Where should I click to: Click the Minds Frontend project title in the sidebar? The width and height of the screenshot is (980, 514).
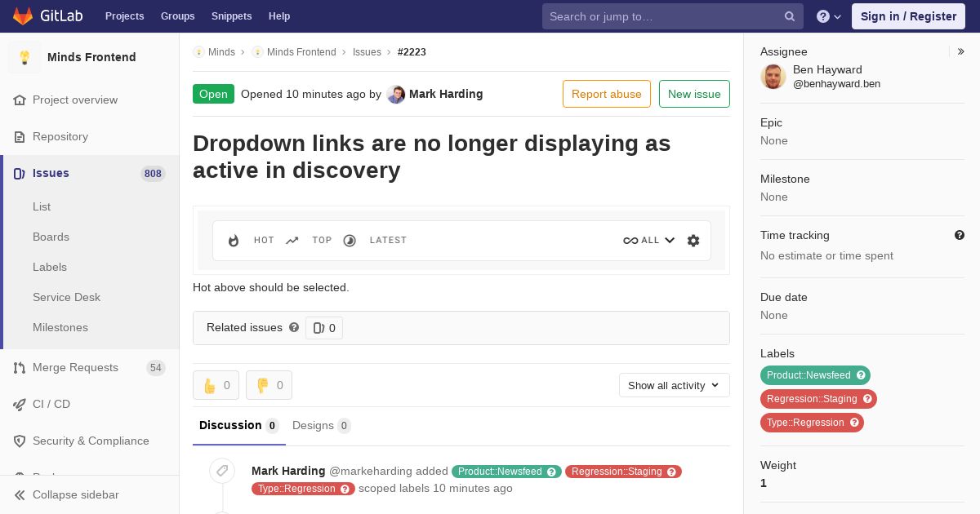91,57
